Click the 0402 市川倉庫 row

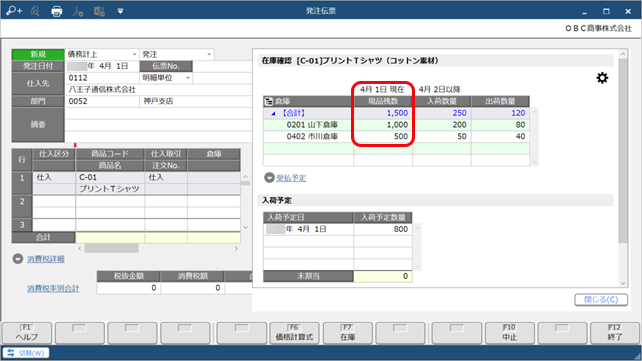pyautogui.click(x=396, y=136)
